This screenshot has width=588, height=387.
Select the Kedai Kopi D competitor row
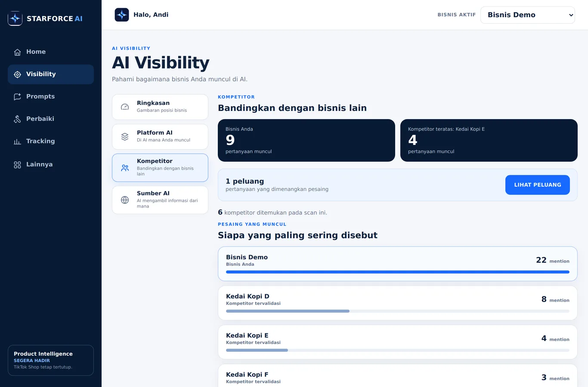pyautogui.click(x=398, y=303)
